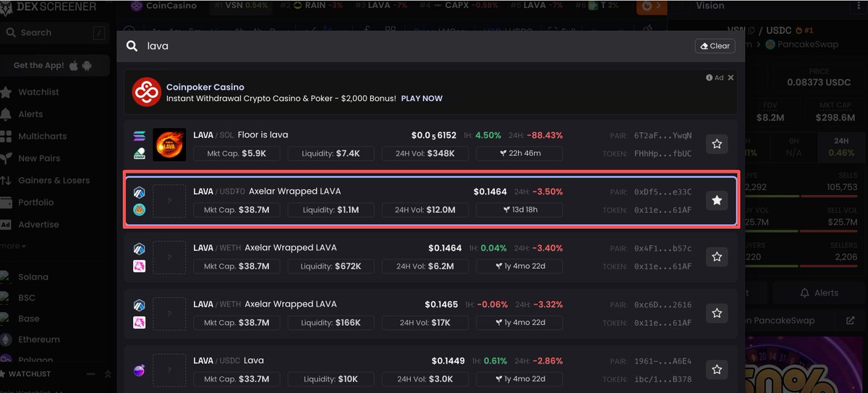
Task: Star the Floor is lava pair
Action: pos(717,144)
